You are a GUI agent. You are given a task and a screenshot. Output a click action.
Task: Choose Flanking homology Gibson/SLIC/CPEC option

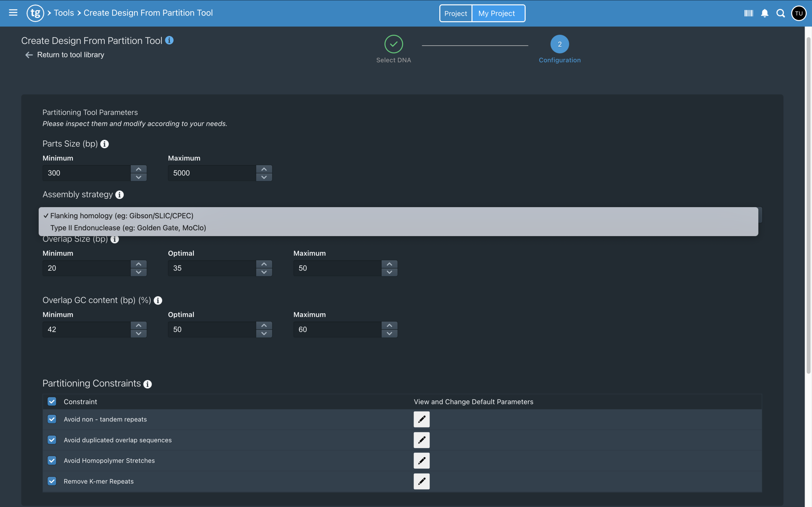pyautogui.click(x=121, y=215)
